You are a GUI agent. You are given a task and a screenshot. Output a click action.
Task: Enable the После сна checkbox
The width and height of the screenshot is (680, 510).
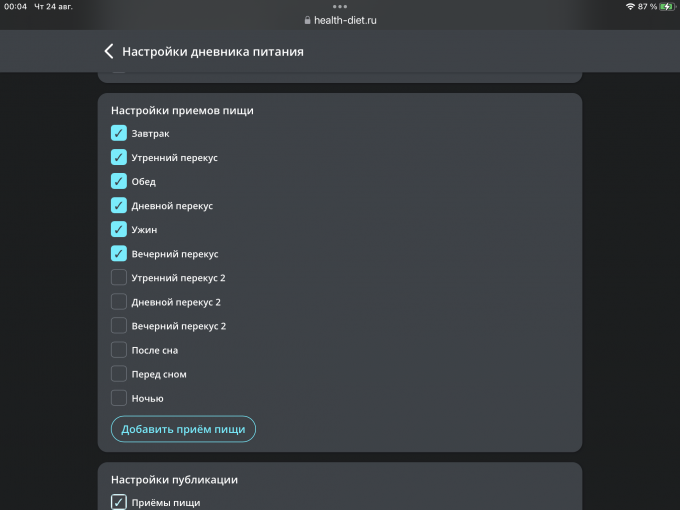[x=119, y=350]
